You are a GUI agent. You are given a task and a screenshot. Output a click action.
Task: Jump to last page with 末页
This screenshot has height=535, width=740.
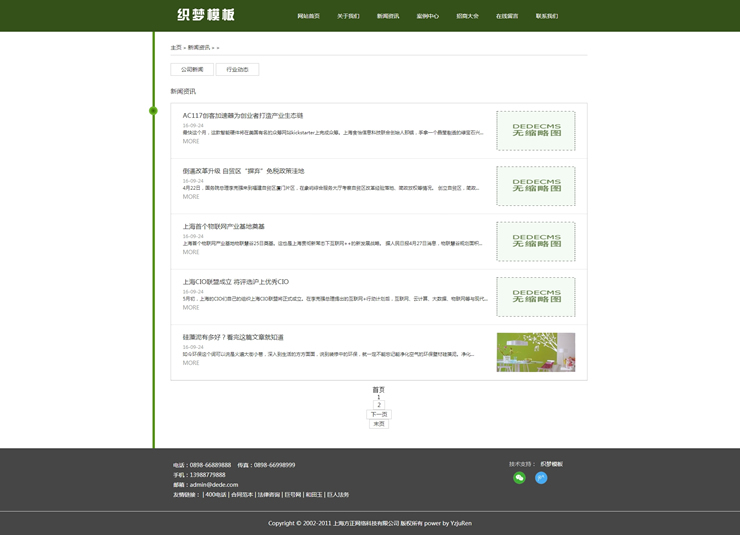coord(379,424)
